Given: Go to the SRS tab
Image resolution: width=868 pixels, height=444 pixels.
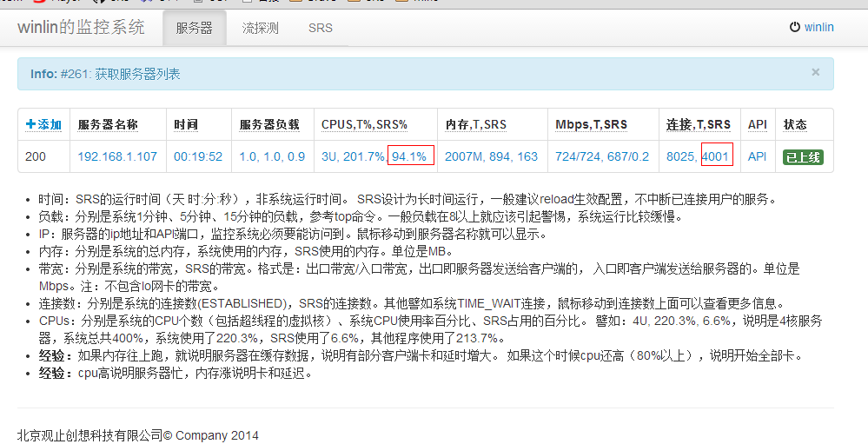Looking at the screenshot, I should [320, 28].
